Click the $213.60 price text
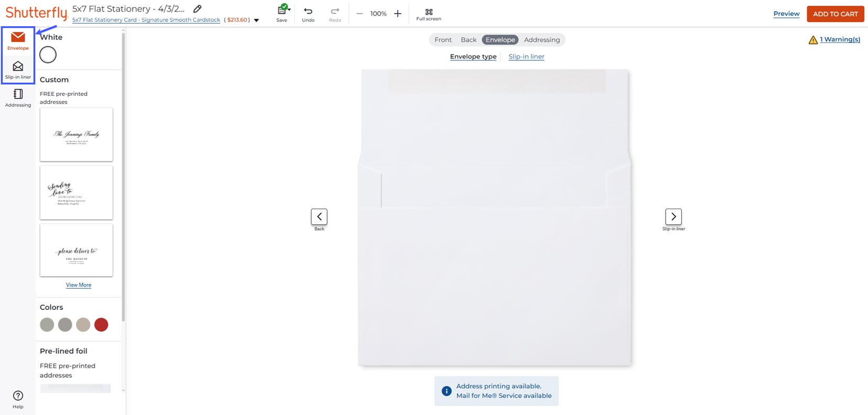868x415 pixels. click(x=237, y=20)
